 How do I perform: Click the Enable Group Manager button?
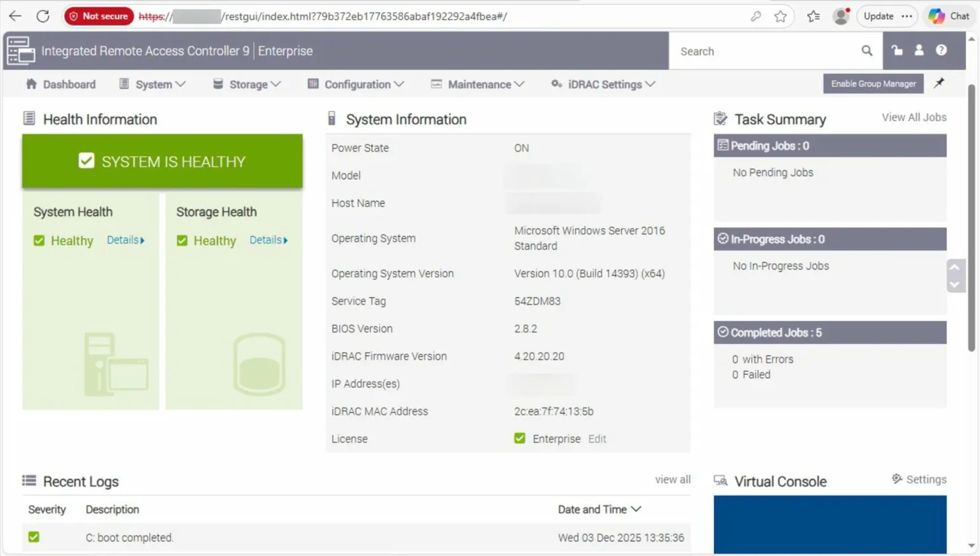coord(873,83)
